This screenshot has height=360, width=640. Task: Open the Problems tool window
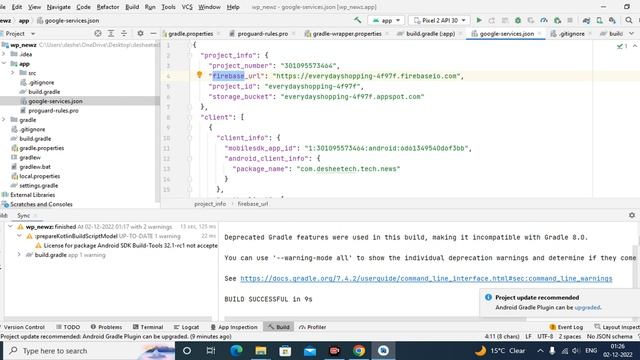point(106,327)
